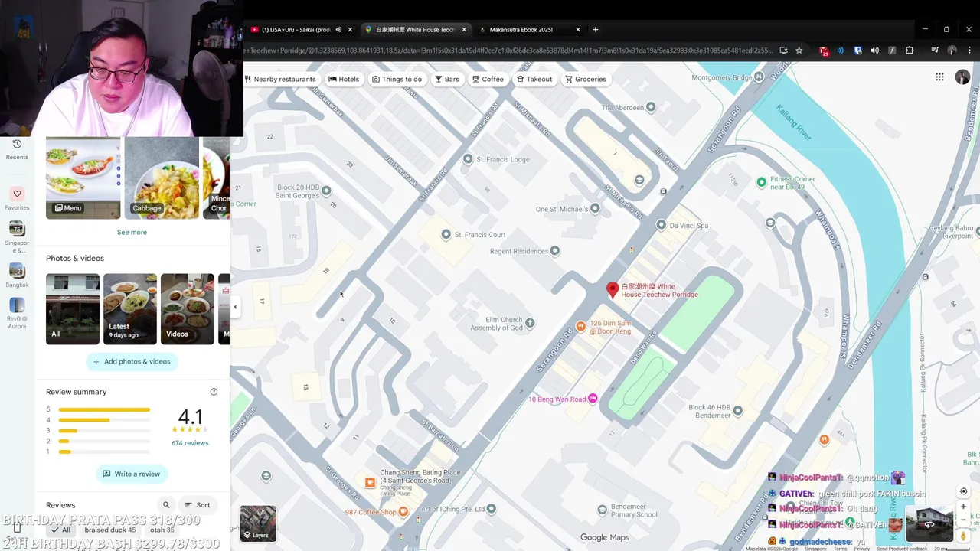Filter map by Coffee

point(488,79)
